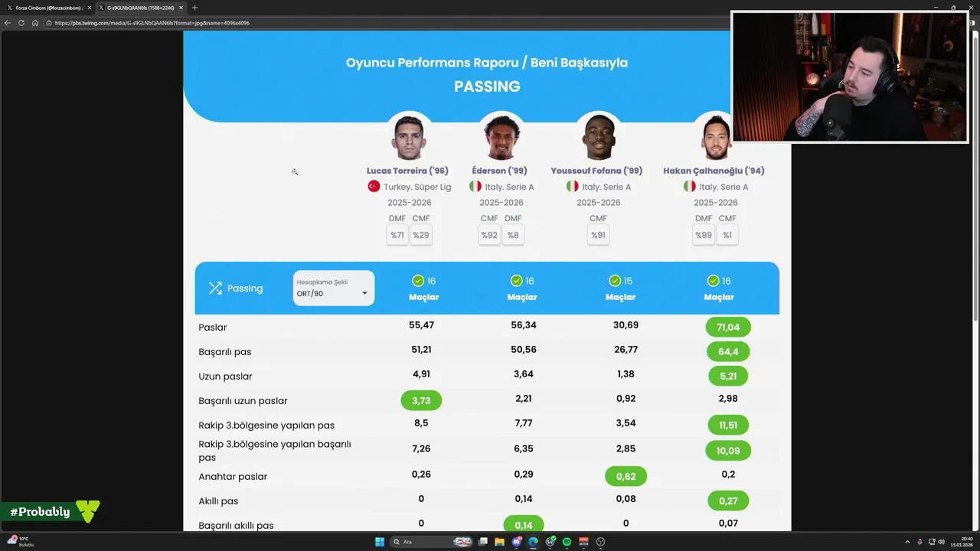The width and height of the screenshot is (980, 551).
Task: Click the Lucas Torreira ('96) name
Action: [x=407, y=171]
